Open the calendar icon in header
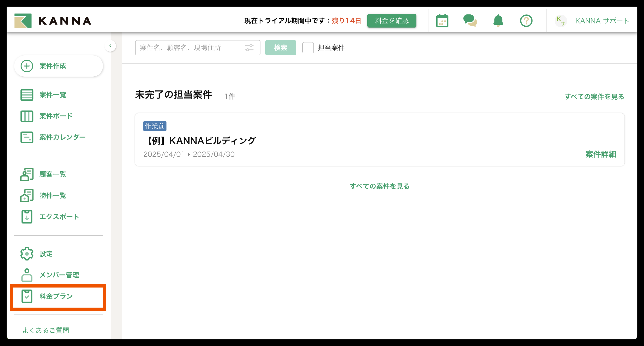The height and width of the screenshot is (346, 644). (x=442, y=21)
